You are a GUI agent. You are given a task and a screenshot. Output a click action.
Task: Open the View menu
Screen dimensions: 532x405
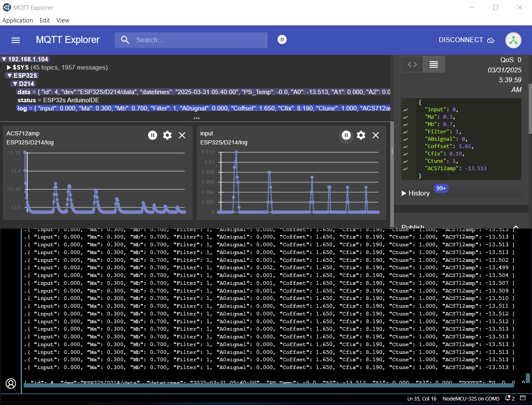63,20
